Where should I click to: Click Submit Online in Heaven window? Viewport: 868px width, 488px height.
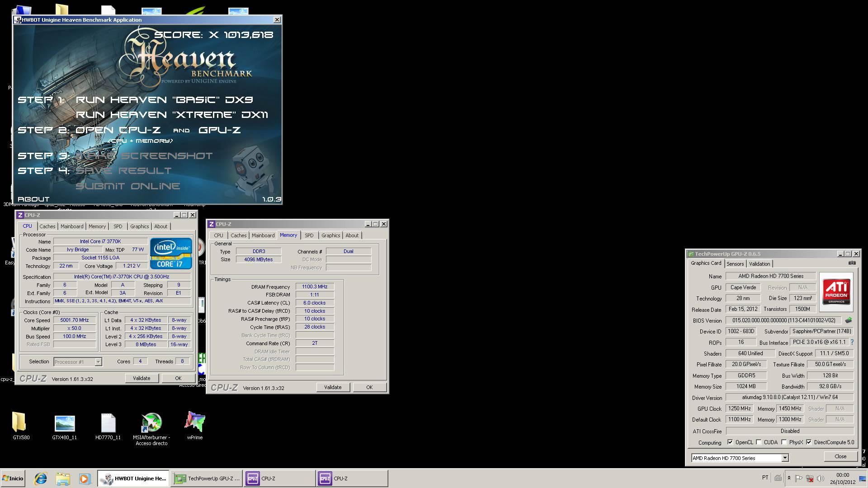click(x=128, y=186)
